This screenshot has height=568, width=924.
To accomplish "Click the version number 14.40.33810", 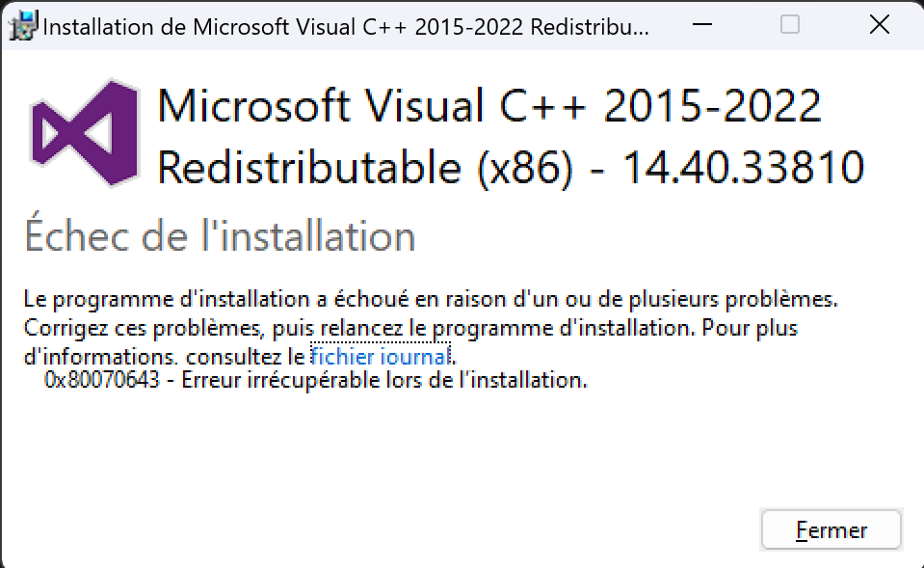I will (743, 168).
